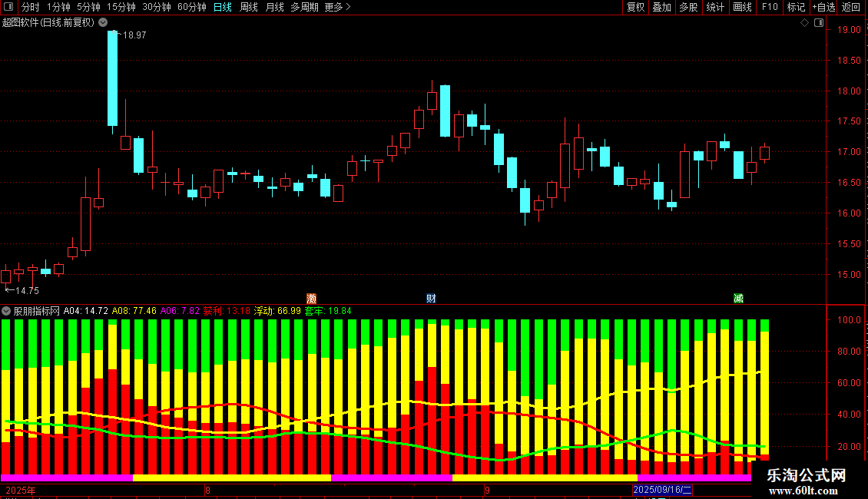Screen dimensions: 868x499
Task: Click the 获利: 13.18 indicator value
Action: pyautogui.click(x=227, y=311)
